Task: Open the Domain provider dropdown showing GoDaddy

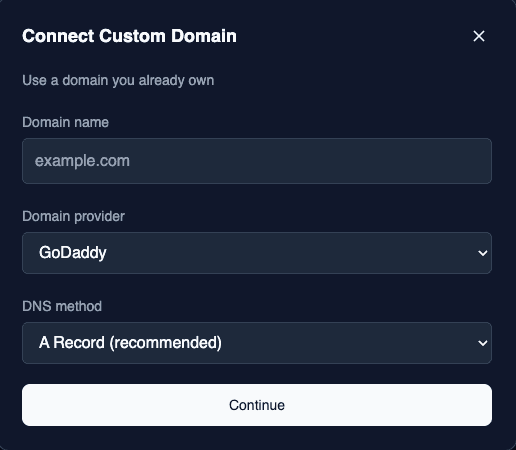Action: coord(257,253)
